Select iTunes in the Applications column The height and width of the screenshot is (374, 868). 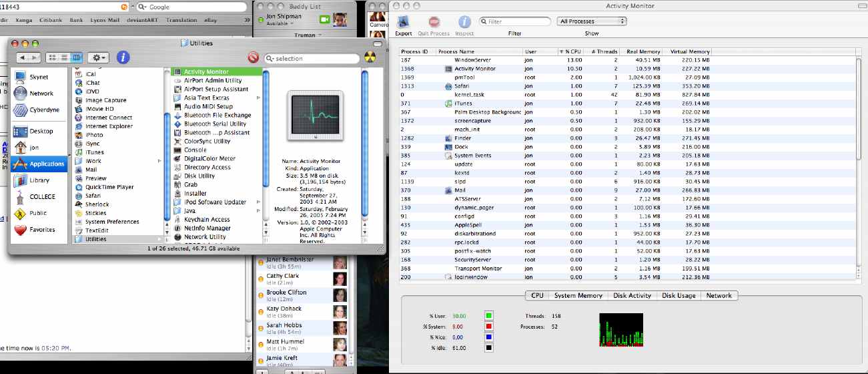click(x=118, y=152)
